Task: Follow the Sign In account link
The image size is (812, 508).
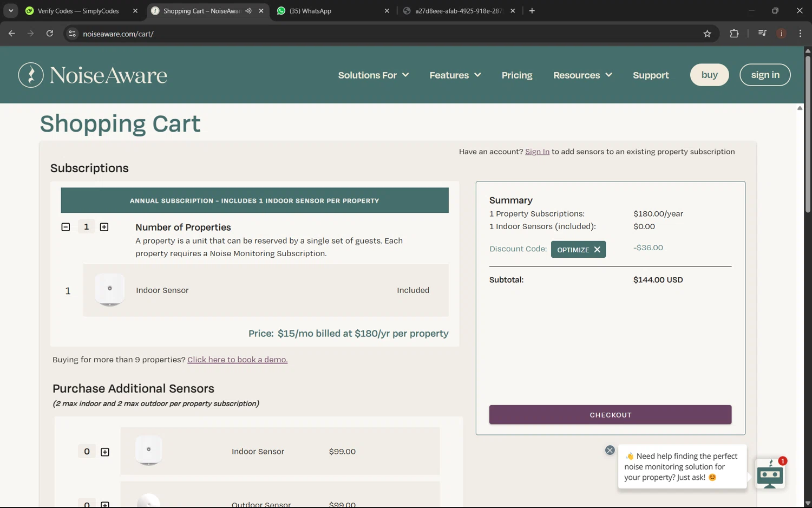Action: 537,152
